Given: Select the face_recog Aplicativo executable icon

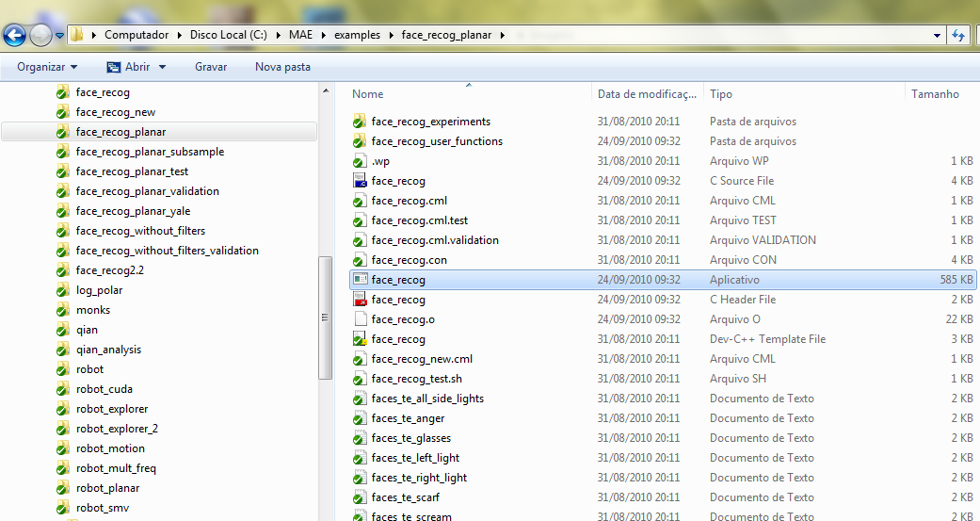Looking at the screenshot, I should (360, 280).
